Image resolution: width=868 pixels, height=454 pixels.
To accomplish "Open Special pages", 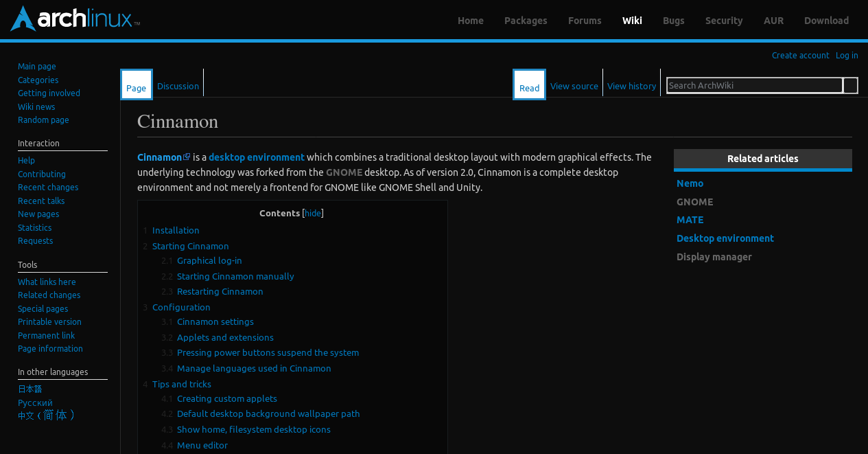I will pos(43,309).
